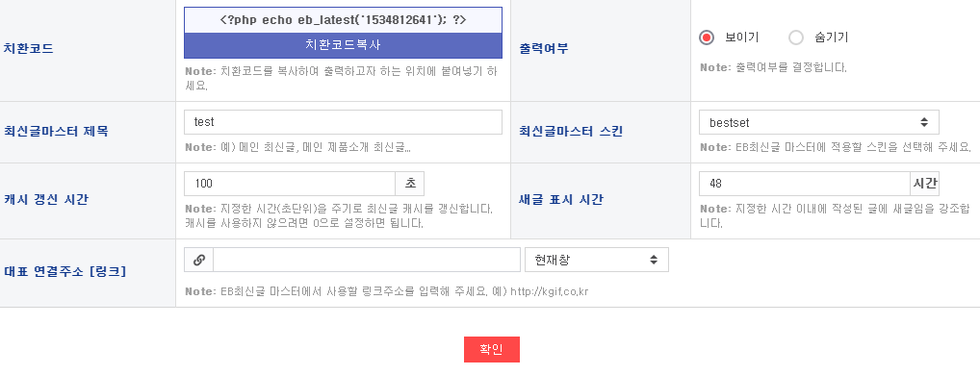Click the 최신글마스터 스킨 label
The image size is (980, 375).
pos(571,132)
